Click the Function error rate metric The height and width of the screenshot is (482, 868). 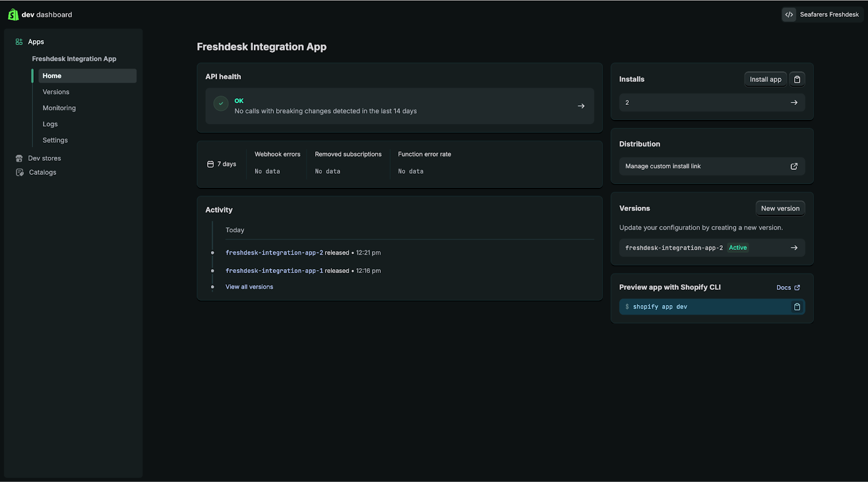coord(424,155)
